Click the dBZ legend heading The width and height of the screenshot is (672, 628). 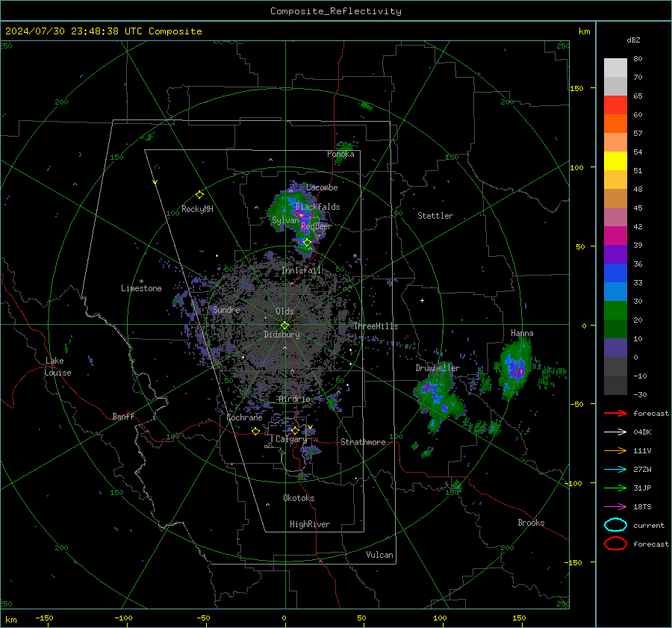point(633,40)
